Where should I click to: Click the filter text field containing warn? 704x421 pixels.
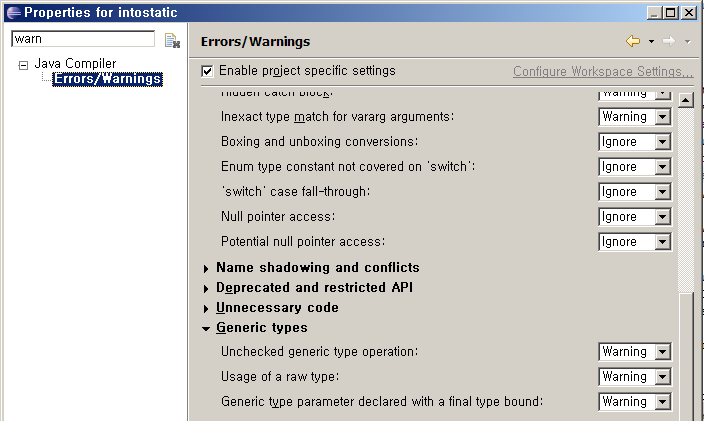click(x=83, y=39)
